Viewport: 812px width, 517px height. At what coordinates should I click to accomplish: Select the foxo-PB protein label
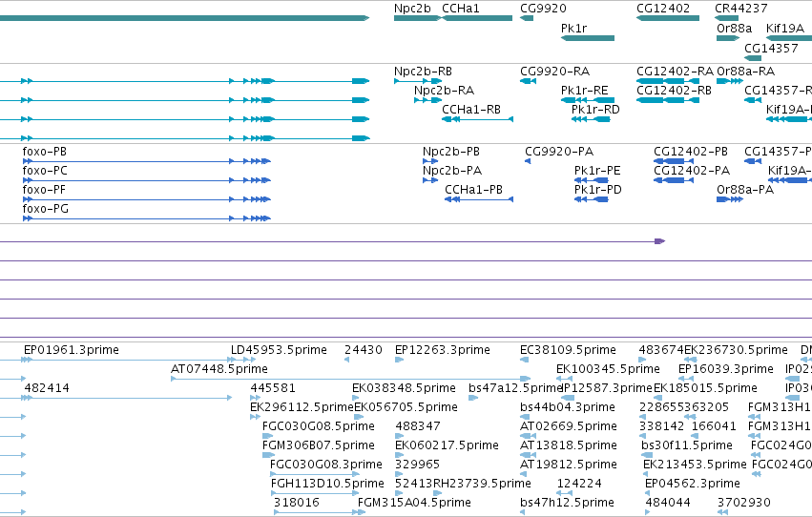(x=45, y=152)
